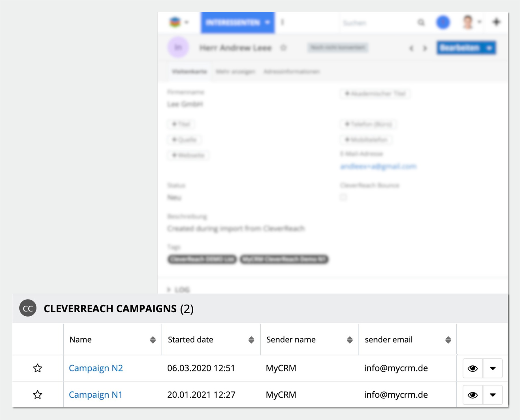Click the CC CleverReach Campaigns panel icon
This screenshot has height=420, width=520.
[x=28, y=308]
